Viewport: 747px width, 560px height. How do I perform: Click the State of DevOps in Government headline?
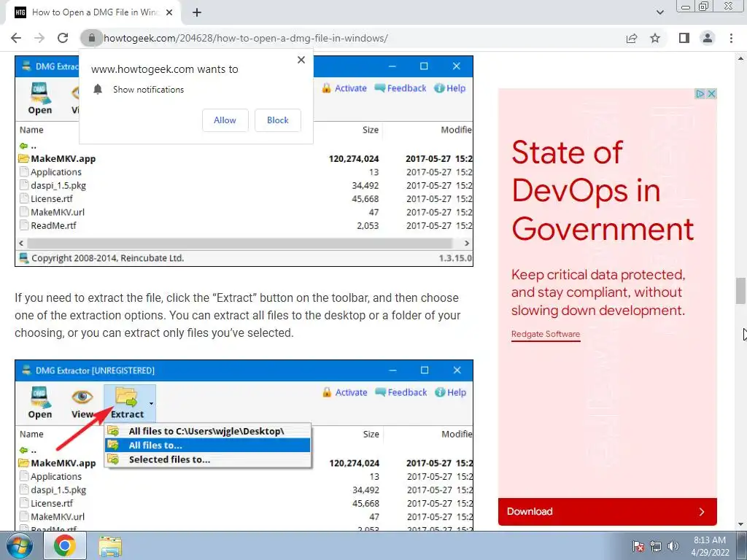pyautogui.click(x=603, y=190)
